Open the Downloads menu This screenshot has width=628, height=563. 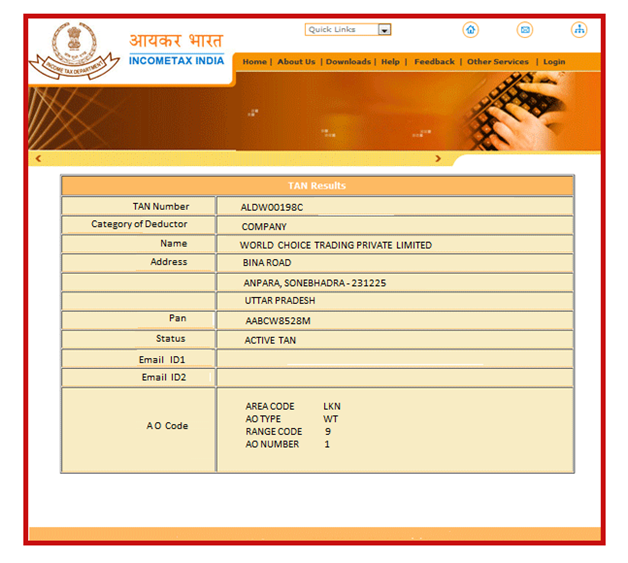(x=348, y=62)
